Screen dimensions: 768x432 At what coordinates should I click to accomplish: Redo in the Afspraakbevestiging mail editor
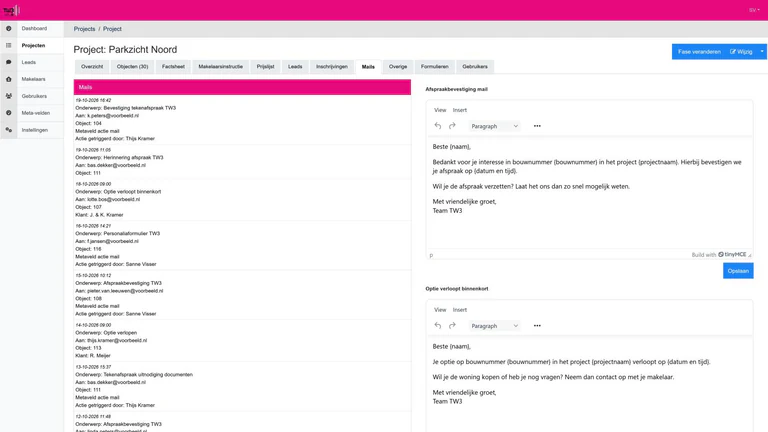pos(452,126)
